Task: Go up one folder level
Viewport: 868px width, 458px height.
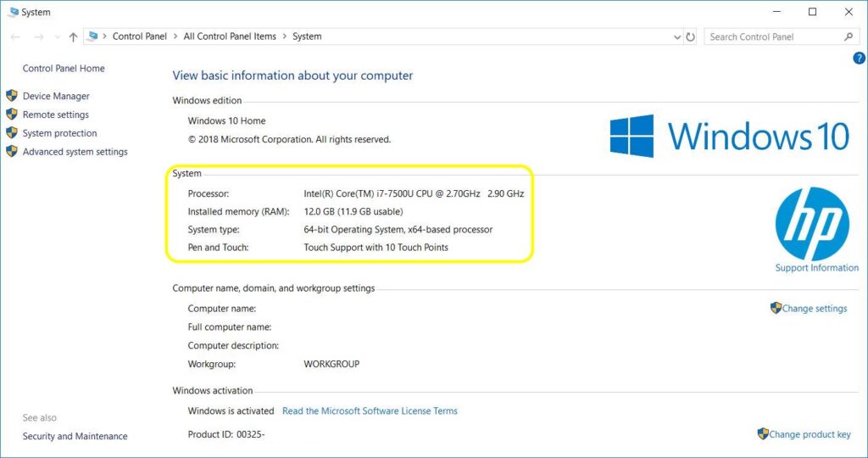Action: 74,37
